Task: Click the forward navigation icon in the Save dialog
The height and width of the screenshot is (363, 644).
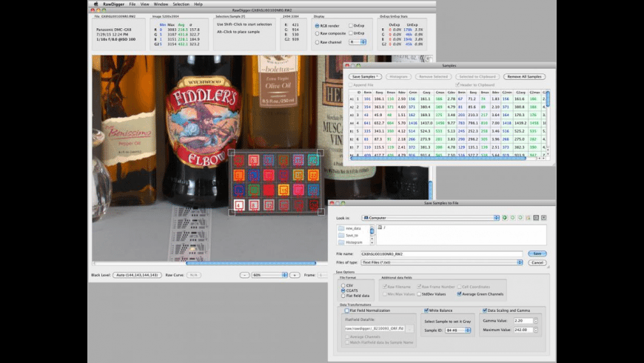Action: (512, 218)
